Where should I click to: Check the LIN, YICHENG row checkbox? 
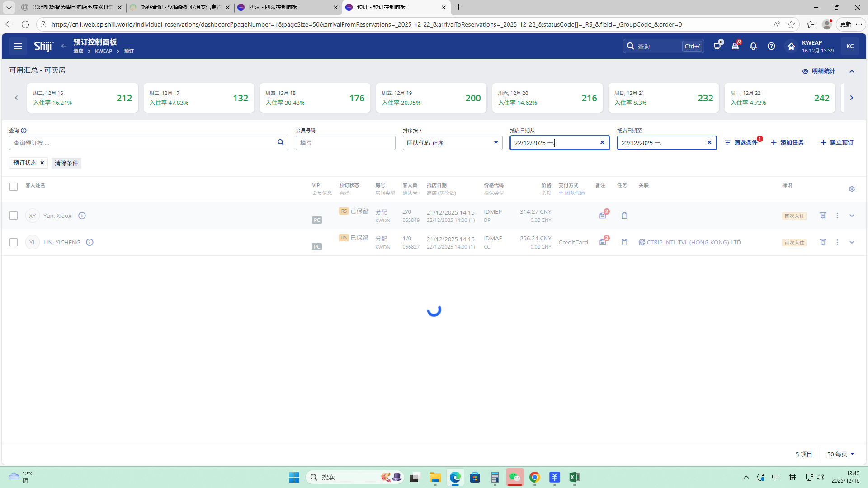(x=14, y=242)
